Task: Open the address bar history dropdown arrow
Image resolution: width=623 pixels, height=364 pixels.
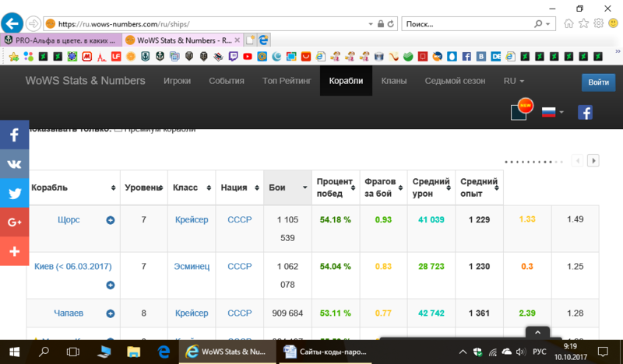Action: (x=371, y=24)
